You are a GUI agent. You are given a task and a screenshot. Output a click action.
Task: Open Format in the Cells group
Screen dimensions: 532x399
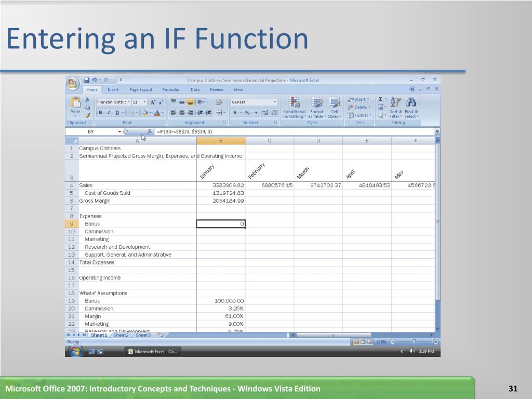pos(360,115)
